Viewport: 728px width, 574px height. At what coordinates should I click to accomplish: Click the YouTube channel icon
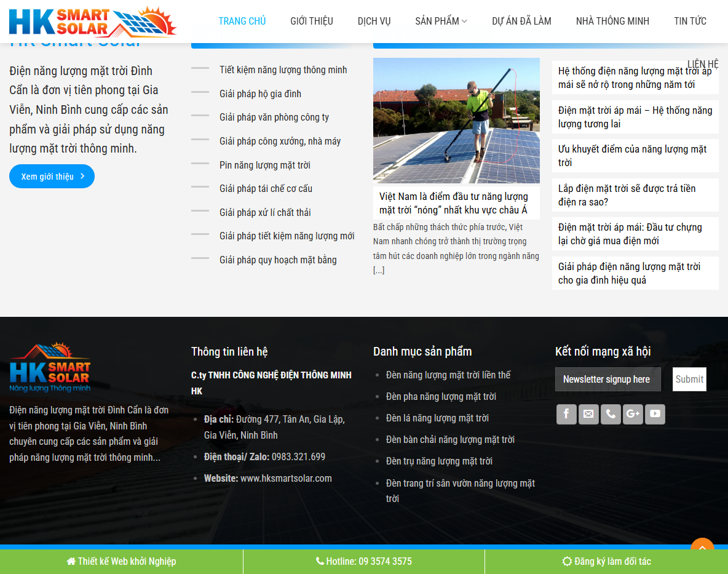(x=655, y=414)
